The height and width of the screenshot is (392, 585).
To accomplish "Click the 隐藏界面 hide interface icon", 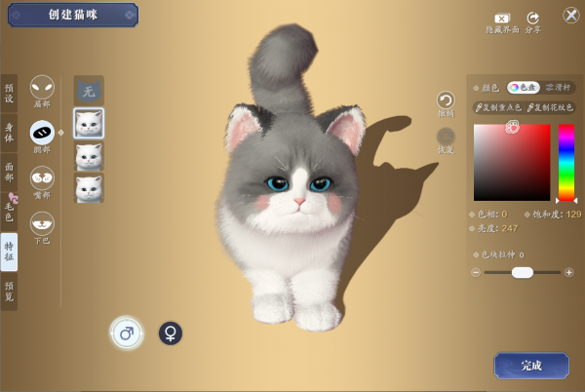I will (x=502, y=19).
